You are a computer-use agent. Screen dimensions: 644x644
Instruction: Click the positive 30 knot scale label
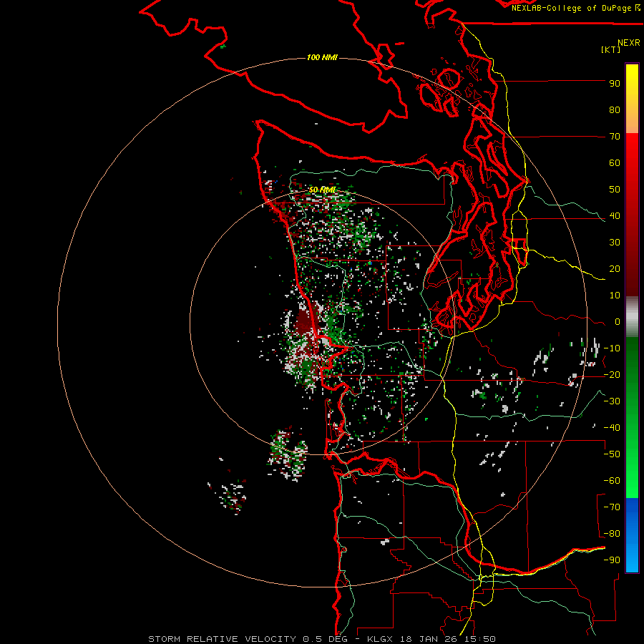pos(615,243)
